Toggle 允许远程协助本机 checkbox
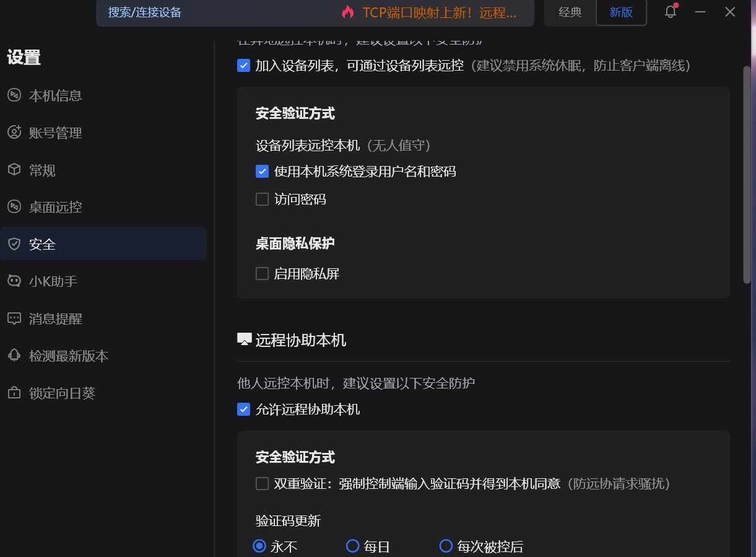The width and height of the screenshot is (756, 557). click(244, 409)
